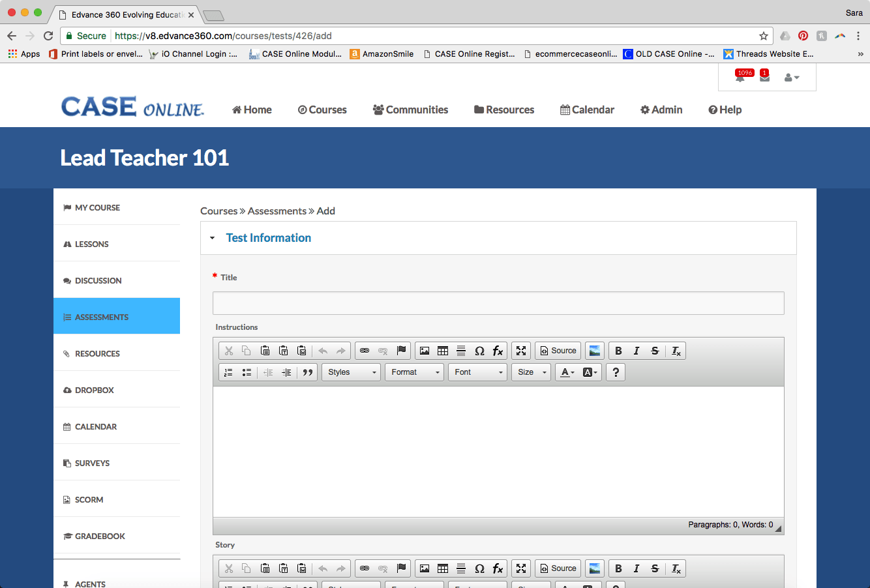Open the text color picker in Instructions editor
Viewport: 870px width, 588px height.
click(x=567, y=372)
